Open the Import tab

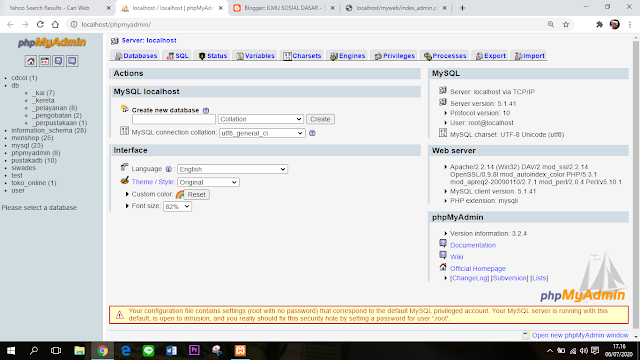[x=529, y=56]
